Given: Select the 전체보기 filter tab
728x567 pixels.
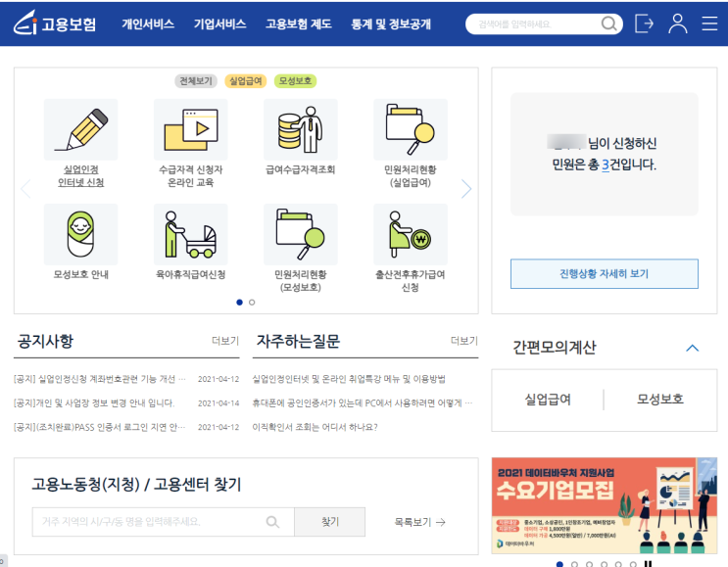Looking at the screenshot, I should (x=196, y=81).
